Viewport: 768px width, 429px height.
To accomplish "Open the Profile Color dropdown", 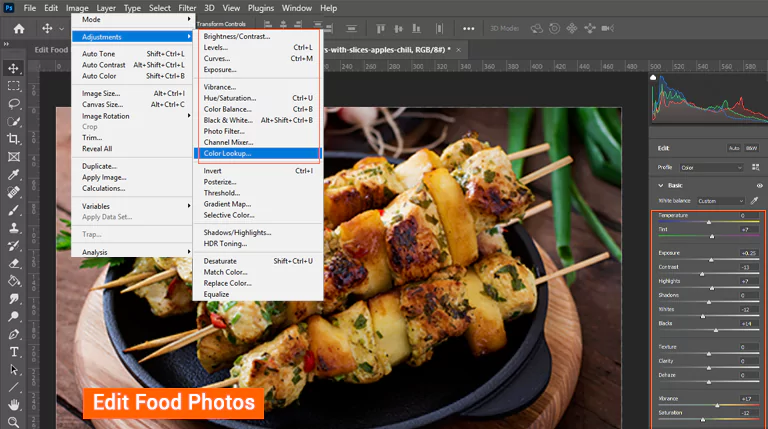I will pyautogui.click(x=711, y=167).
